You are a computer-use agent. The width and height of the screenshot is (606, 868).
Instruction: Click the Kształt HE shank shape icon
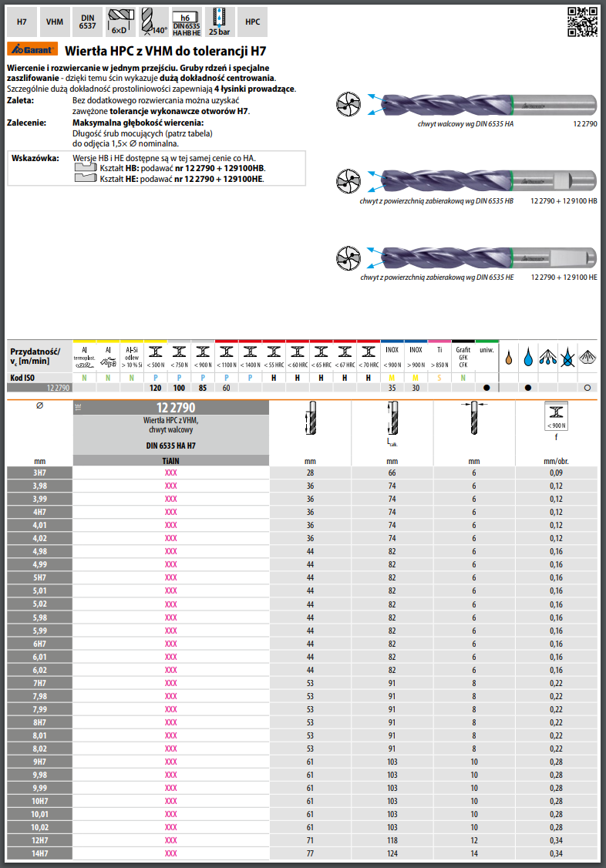(x=86, y=178)
